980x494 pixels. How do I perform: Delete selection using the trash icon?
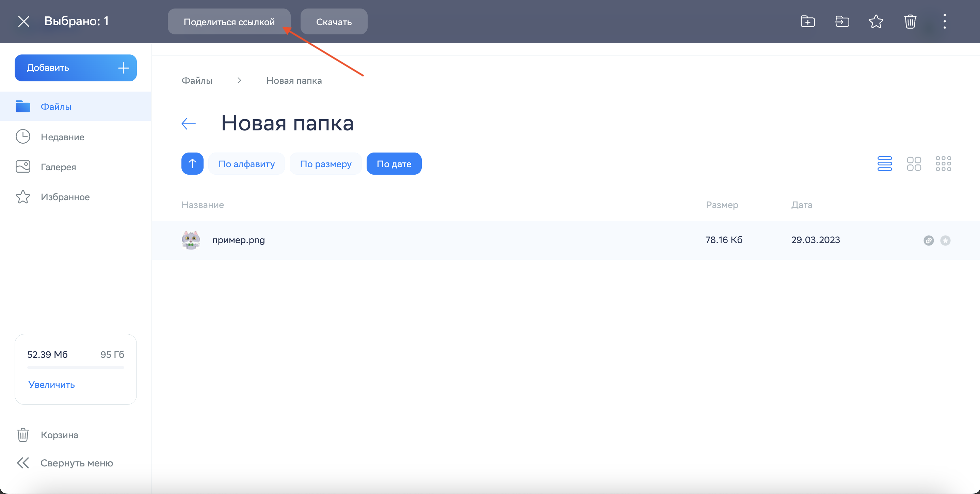910,21
